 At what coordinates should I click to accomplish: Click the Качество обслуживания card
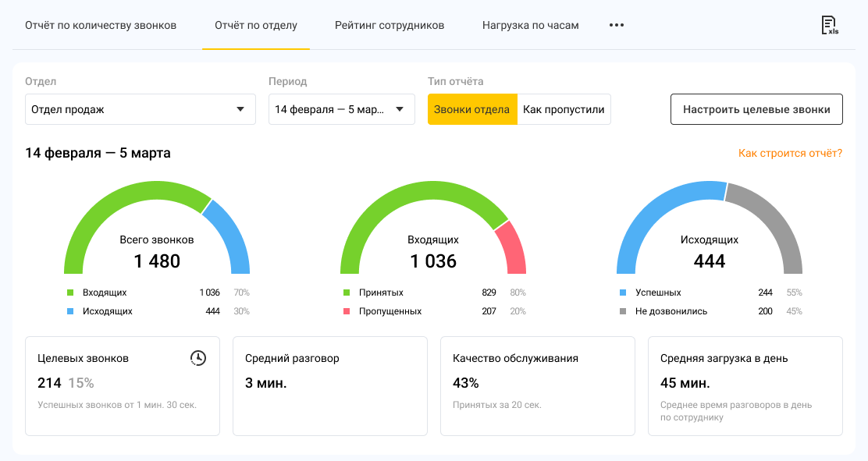[x=537, y=385]
